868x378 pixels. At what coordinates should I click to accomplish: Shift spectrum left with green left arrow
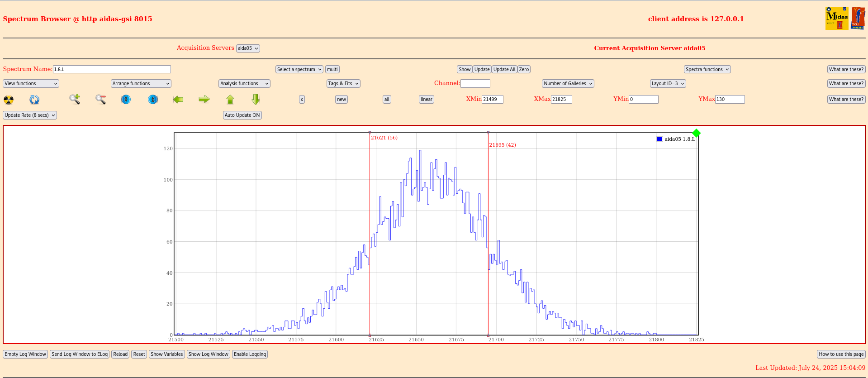(x=178, y=99)
